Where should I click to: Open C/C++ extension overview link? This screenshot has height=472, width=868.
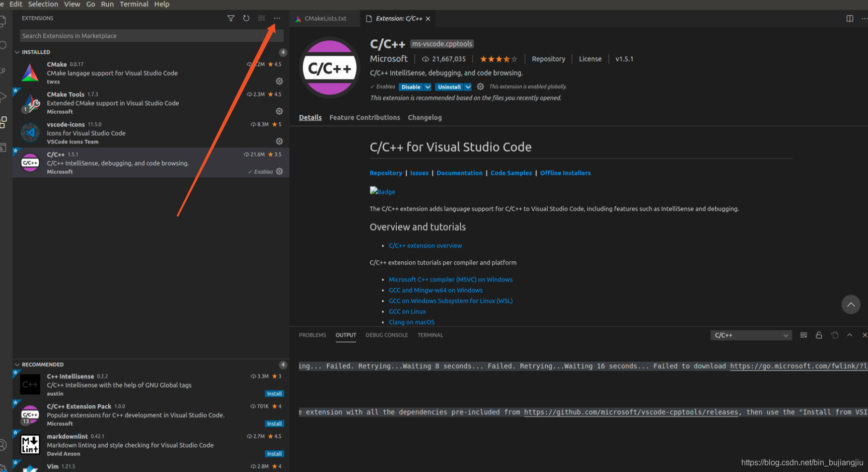pyautogui.click(x=425, y=246)
